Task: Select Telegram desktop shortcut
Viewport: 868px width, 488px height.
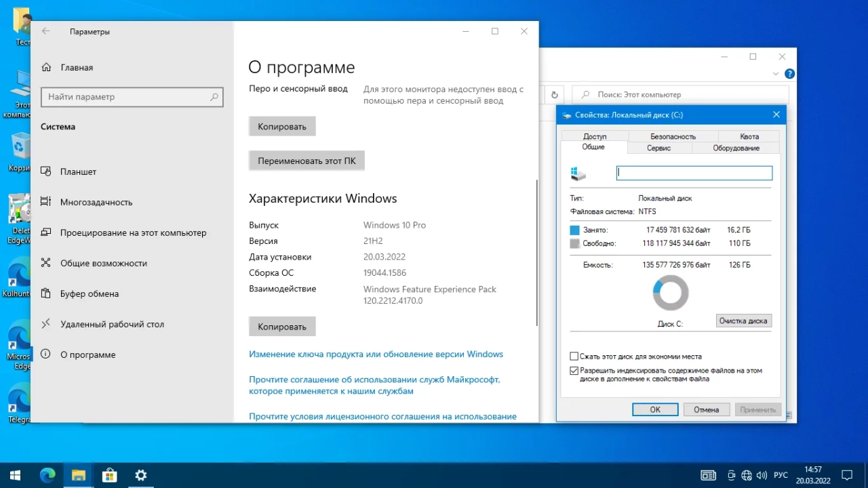Action: (x=19, y=404)
